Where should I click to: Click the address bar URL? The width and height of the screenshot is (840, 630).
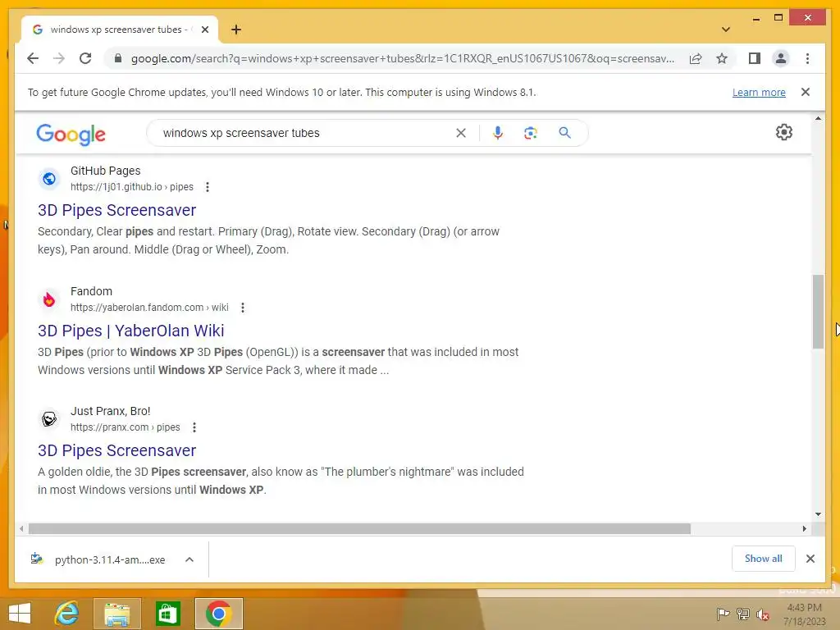[x=402, y=58]
